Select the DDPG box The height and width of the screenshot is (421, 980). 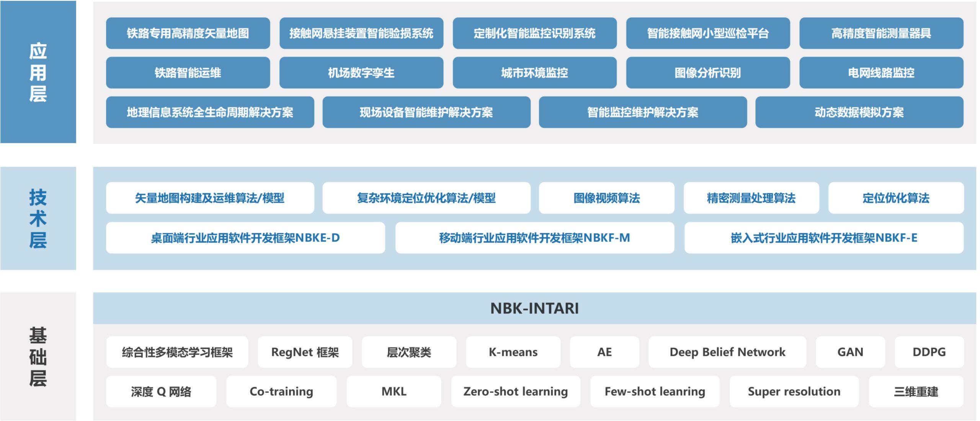click(x=929, y=352)
